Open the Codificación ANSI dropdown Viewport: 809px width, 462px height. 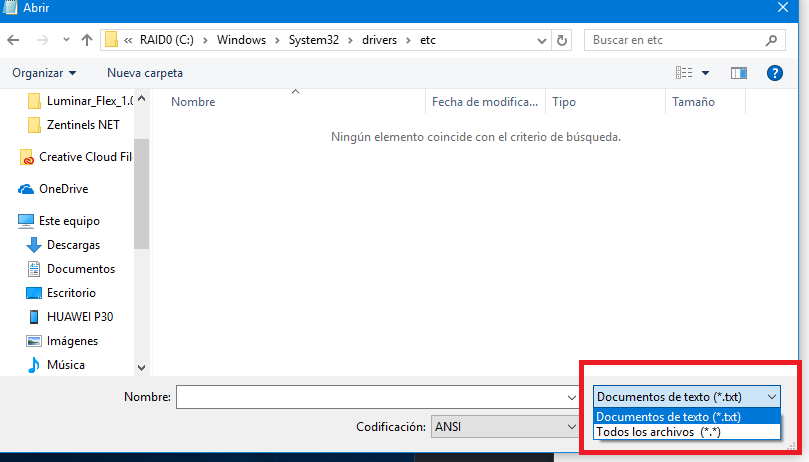502,427
